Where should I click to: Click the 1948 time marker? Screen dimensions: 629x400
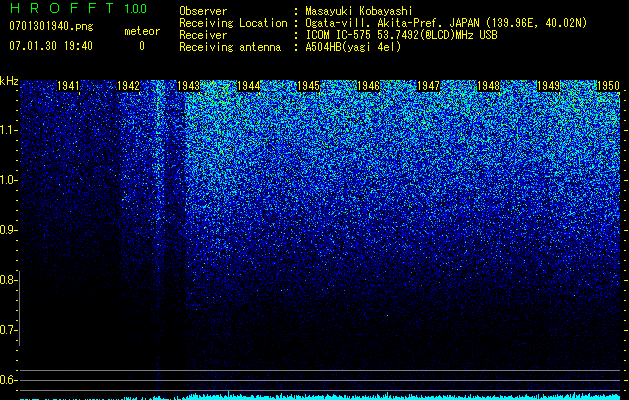489,86
